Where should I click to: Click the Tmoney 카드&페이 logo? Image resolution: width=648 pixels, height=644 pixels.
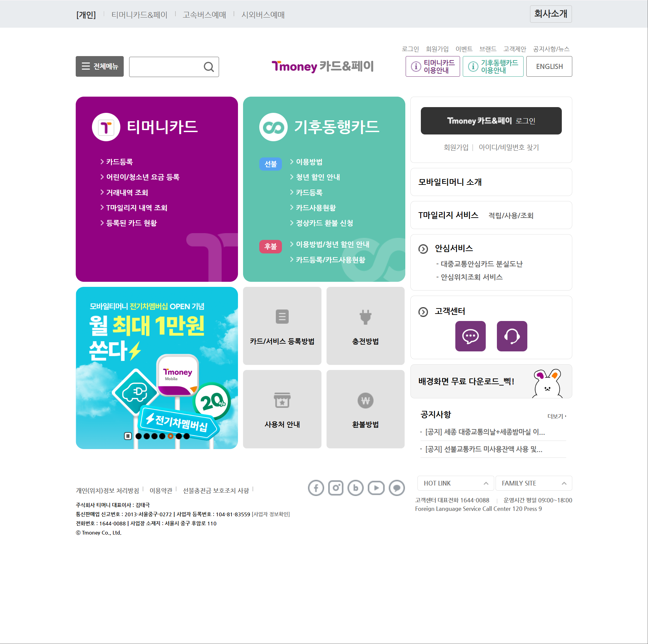pyautogui.click(x=322, y=66)
